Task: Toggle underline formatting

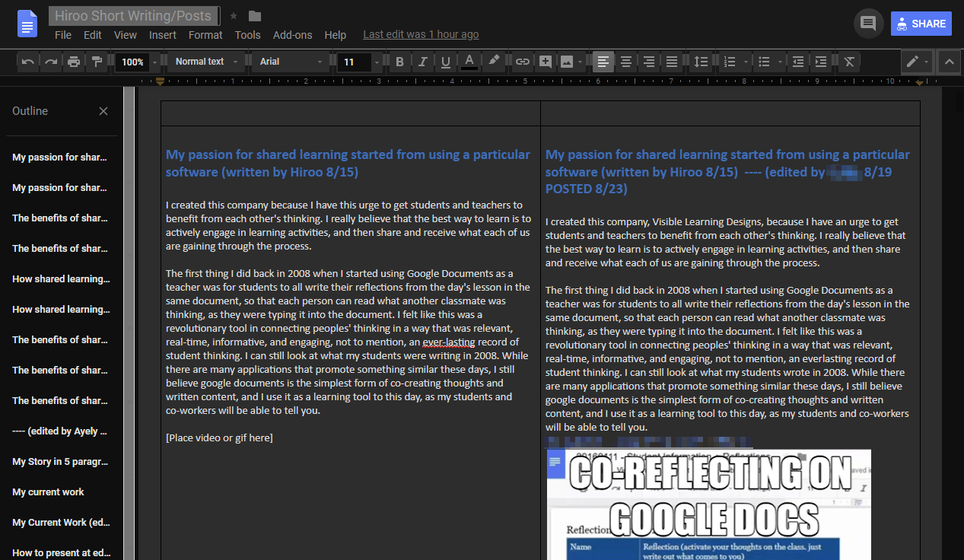Action: [446, 62]
